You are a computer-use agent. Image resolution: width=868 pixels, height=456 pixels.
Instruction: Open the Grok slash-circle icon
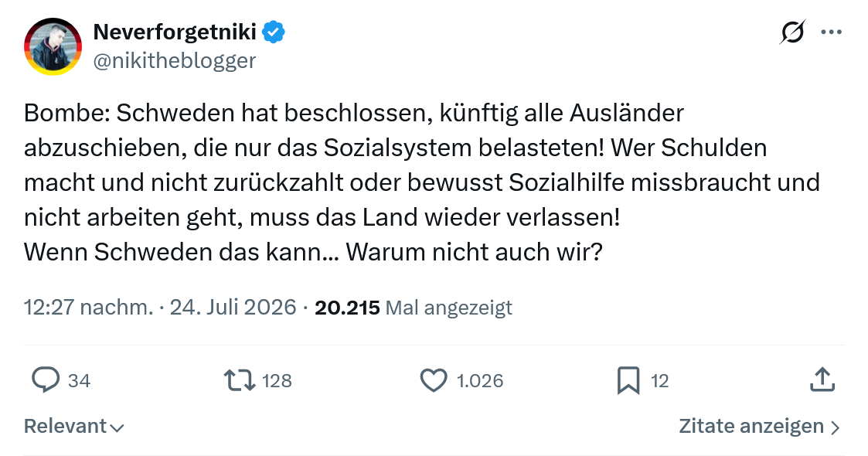tap(792, 32)
